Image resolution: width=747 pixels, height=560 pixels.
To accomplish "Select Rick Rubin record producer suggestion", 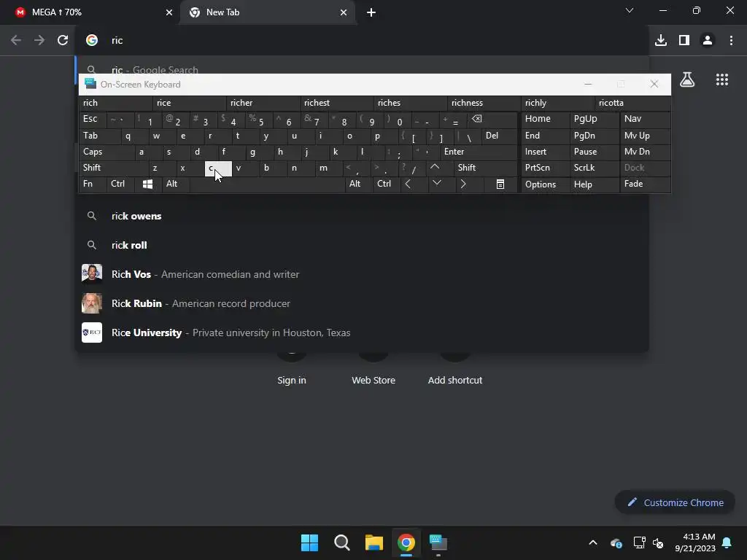I will [x=362, y=303].
